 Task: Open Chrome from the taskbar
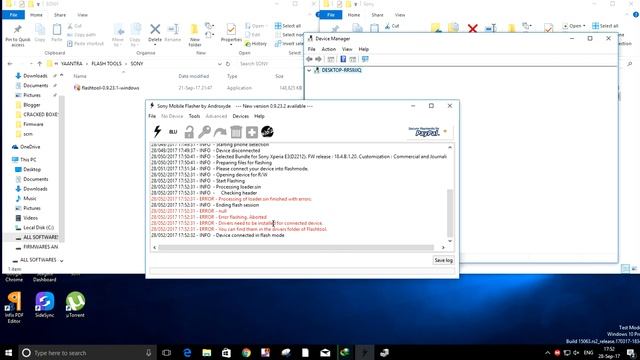pyautogui.click(x=246, y=353)
